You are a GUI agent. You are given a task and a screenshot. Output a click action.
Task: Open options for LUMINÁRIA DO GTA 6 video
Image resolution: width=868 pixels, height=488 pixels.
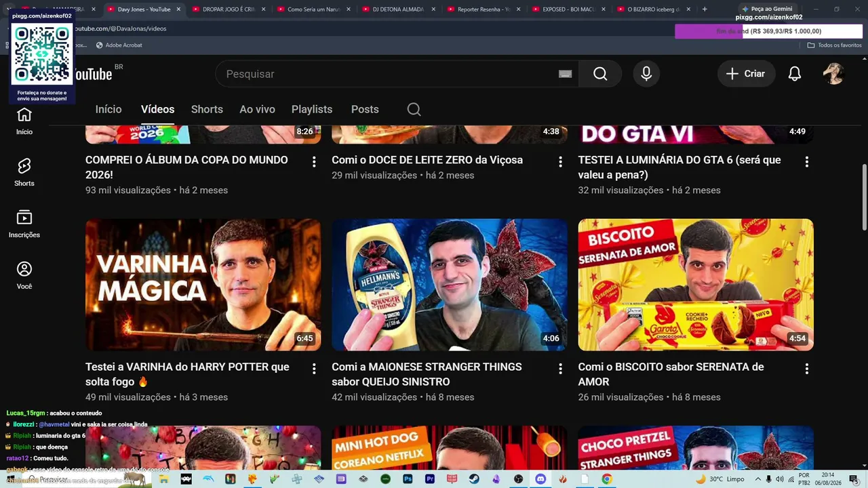806,161
